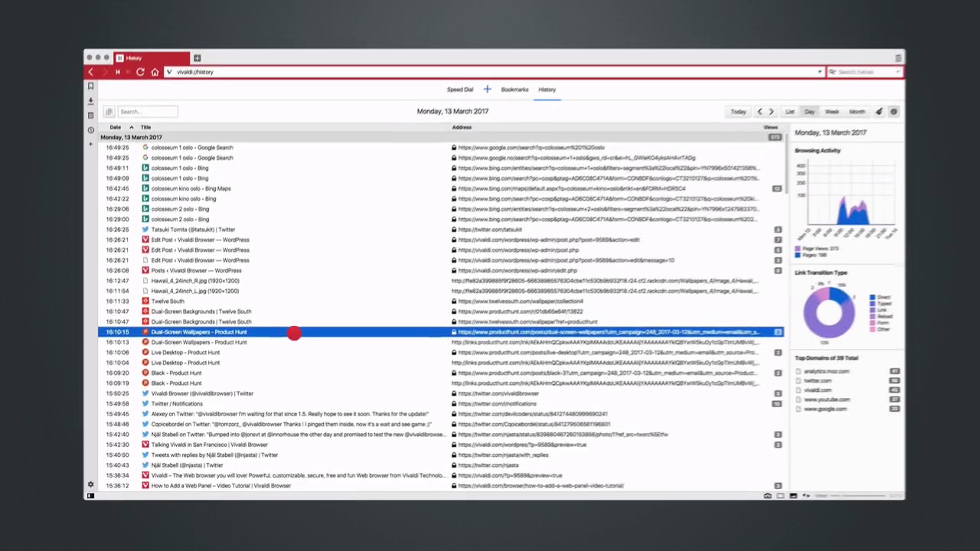Select highlighted 'Dual-Screen Wallpapers - Product Hunt' row

coord(441,332)
